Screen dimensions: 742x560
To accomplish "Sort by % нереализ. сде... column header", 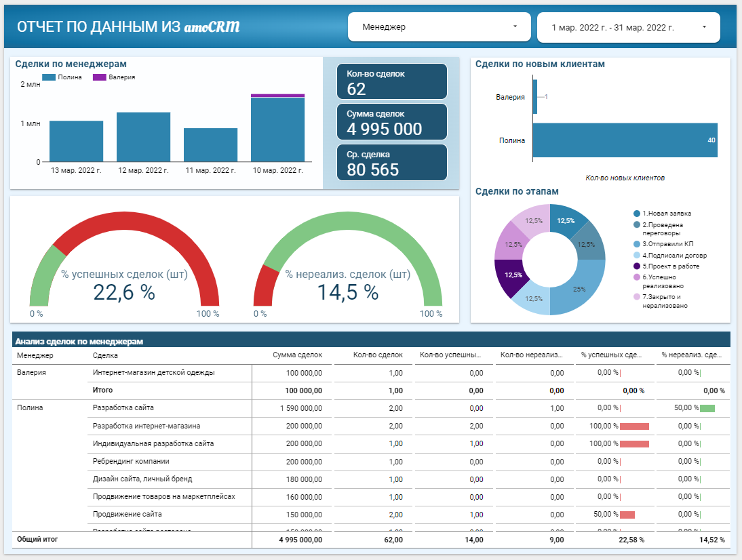I will (692, 355).
